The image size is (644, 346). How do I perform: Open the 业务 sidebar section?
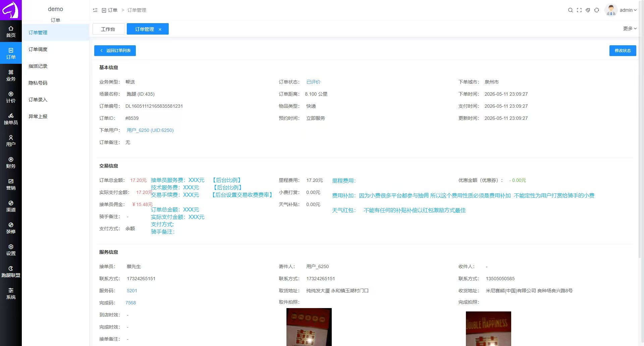[x=11, y=75]
